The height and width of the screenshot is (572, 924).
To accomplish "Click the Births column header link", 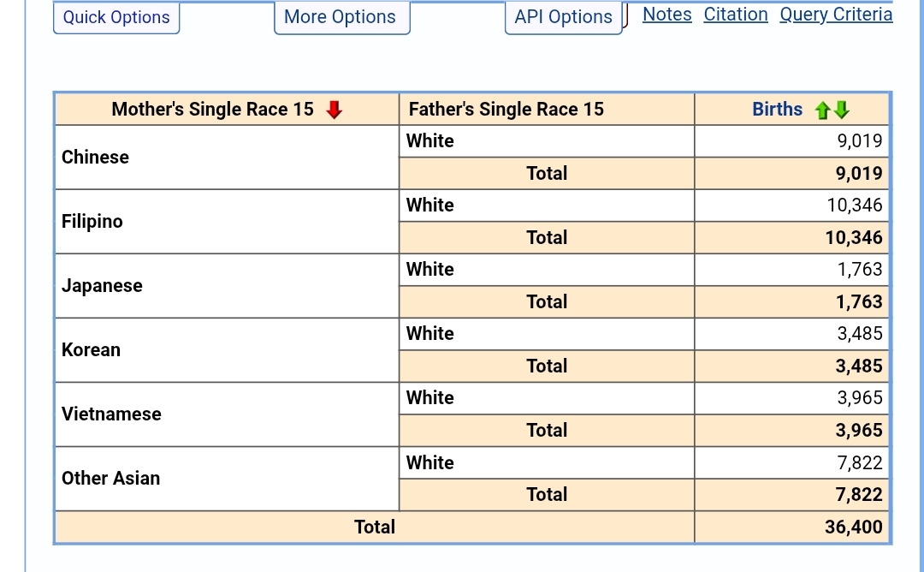I will [777, 110].
